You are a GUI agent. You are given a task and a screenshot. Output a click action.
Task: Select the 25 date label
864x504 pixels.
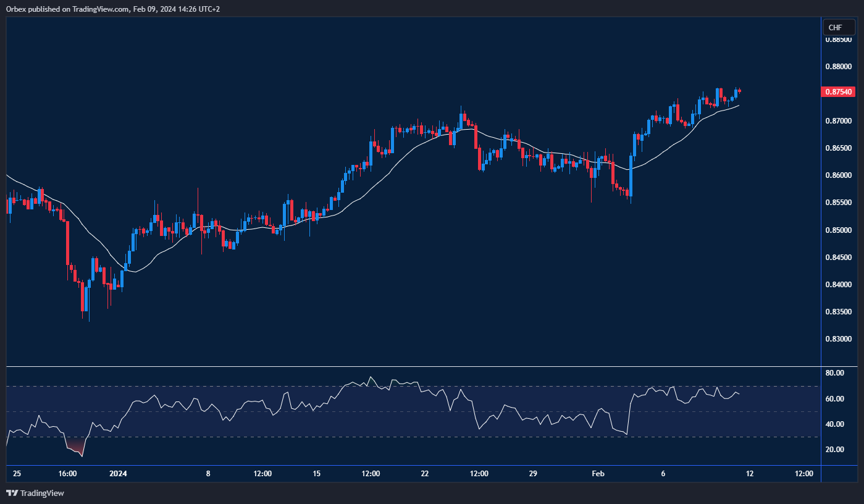(x=17, y=474)
